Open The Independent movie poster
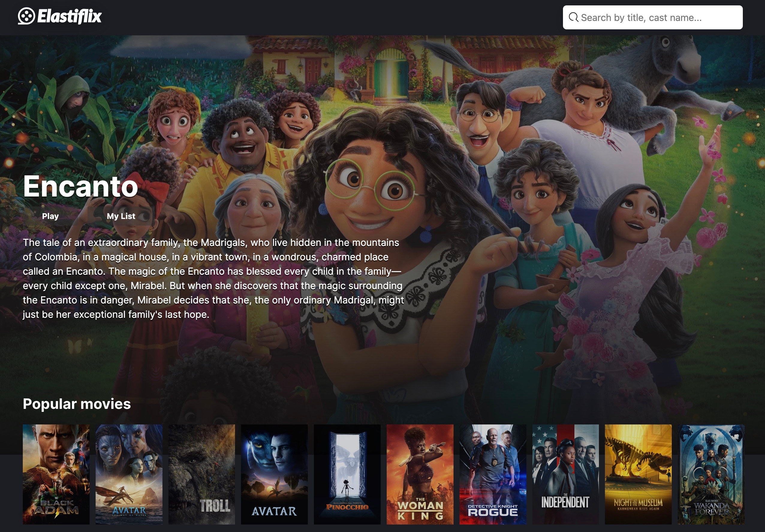The height and width of the screenshot is (532, 765). pyautogui.click(x=565, y=474)
